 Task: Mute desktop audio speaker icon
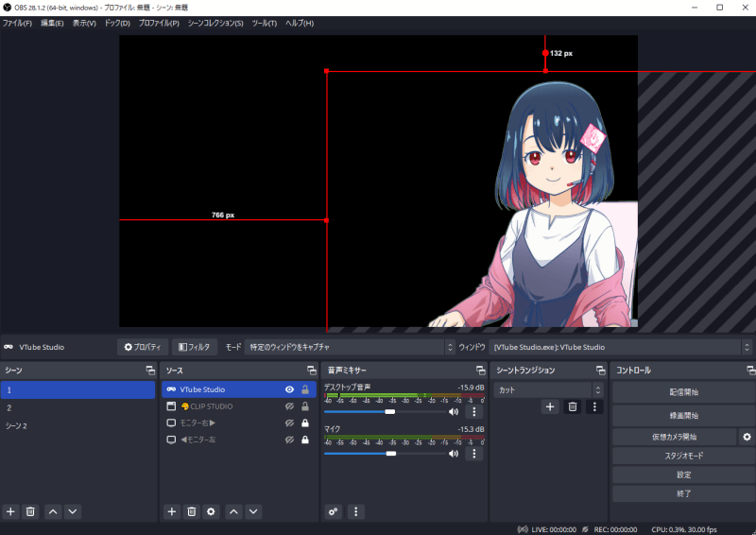454,411
